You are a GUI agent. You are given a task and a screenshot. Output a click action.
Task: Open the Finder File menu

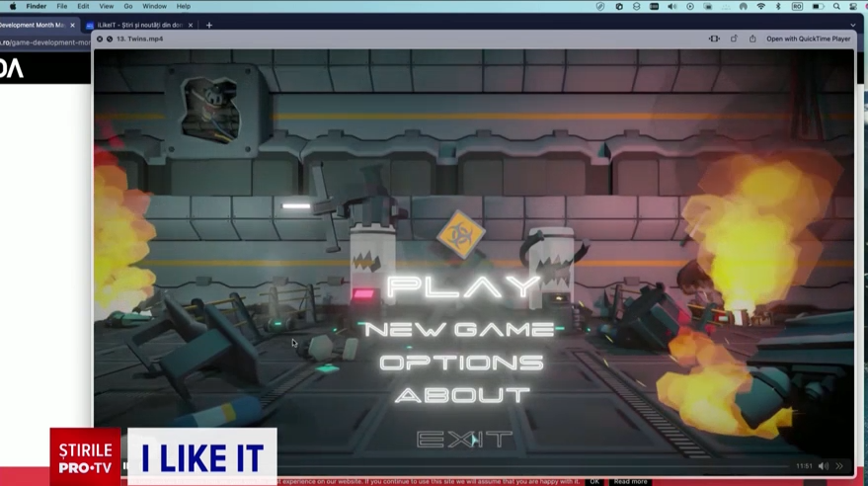point(61,6)
